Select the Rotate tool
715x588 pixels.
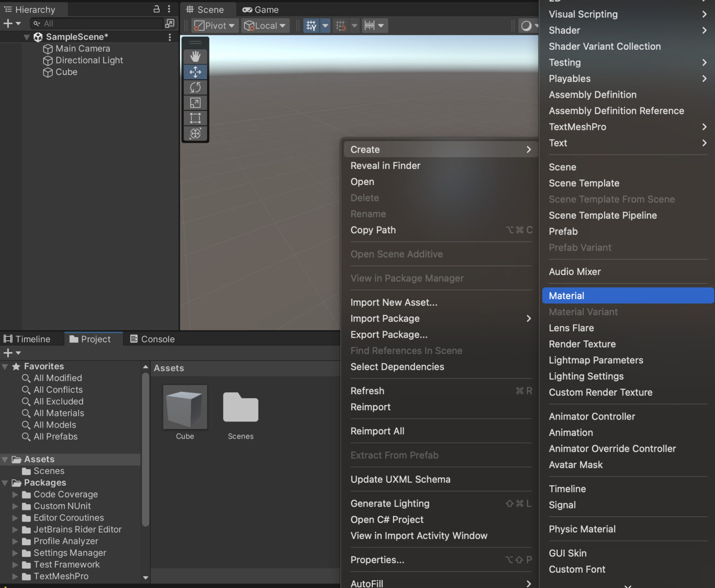click(195, 87)
